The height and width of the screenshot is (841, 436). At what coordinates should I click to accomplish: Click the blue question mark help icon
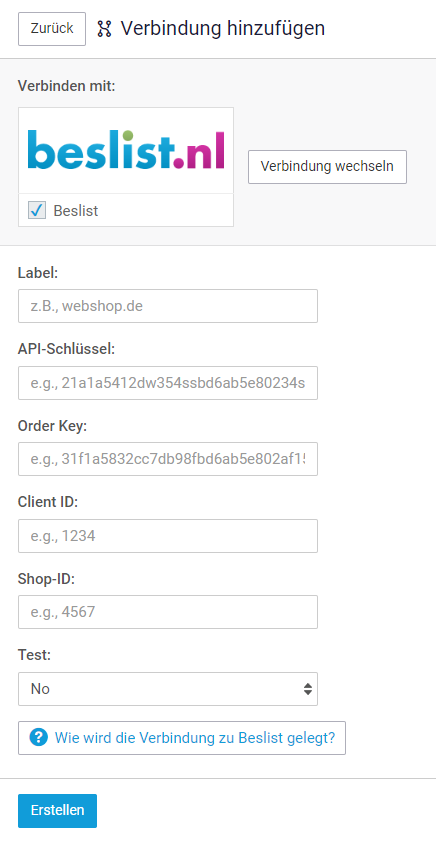pos(39,738)
